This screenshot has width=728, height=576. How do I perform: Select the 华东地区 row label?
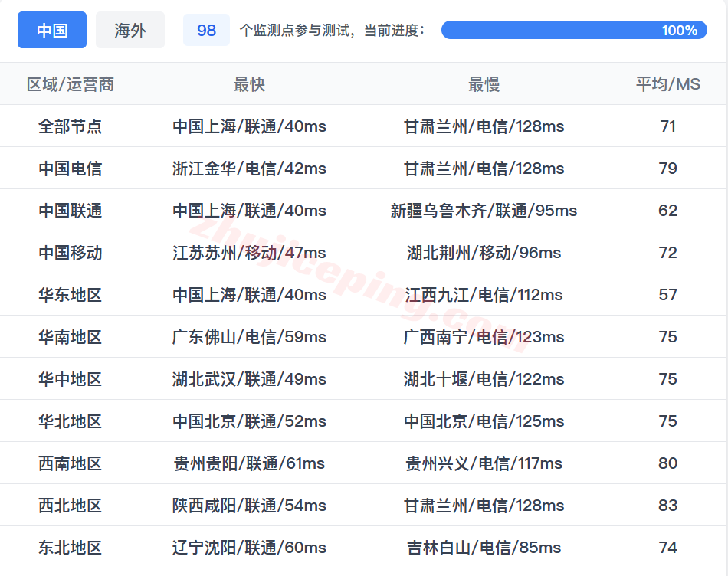click(x=70, y=295)
